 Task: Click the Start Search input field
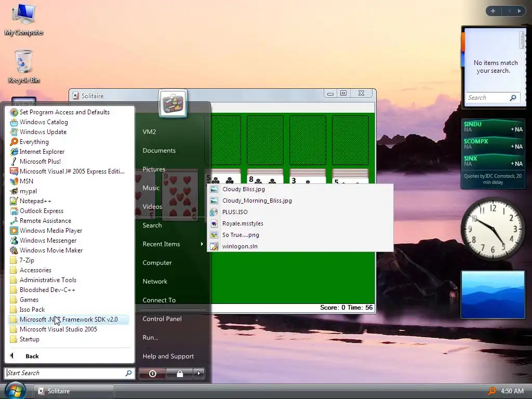[x=70, y=373]
